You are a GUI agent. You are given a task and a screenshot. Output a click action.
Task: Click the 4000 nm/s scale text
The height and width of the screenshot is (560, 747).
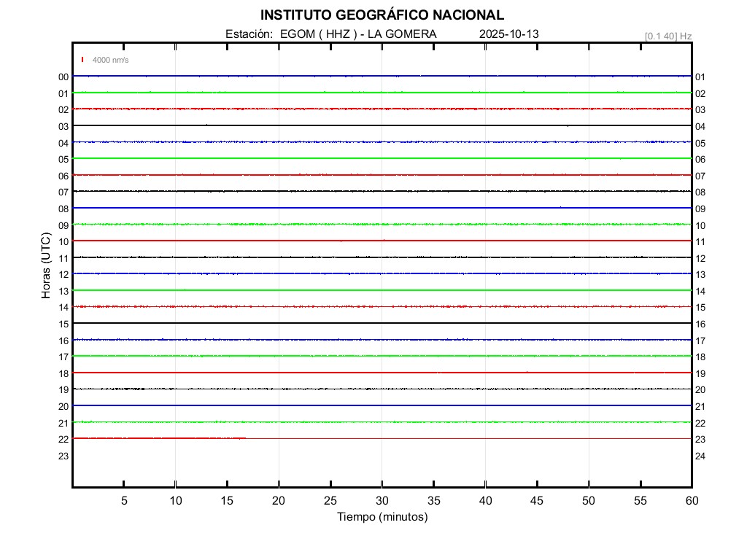(110, 60)
